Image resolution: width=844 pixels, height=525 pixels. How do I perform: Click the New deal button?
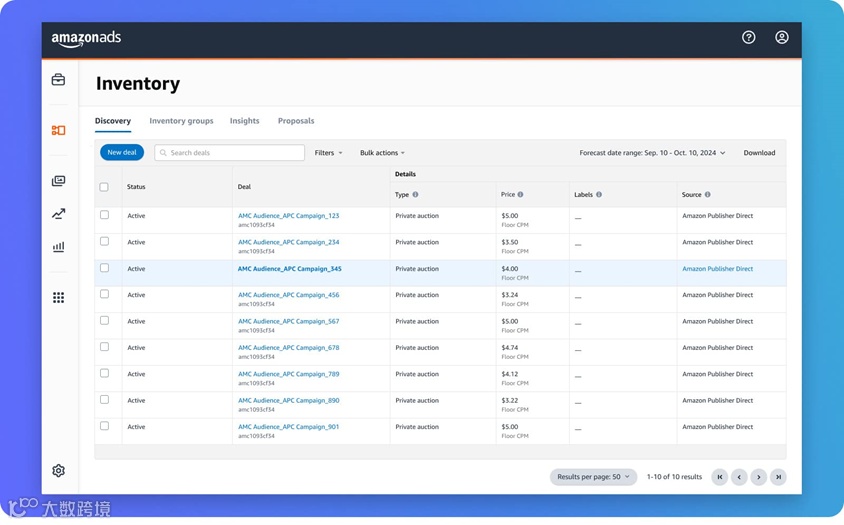coord(122,152)
